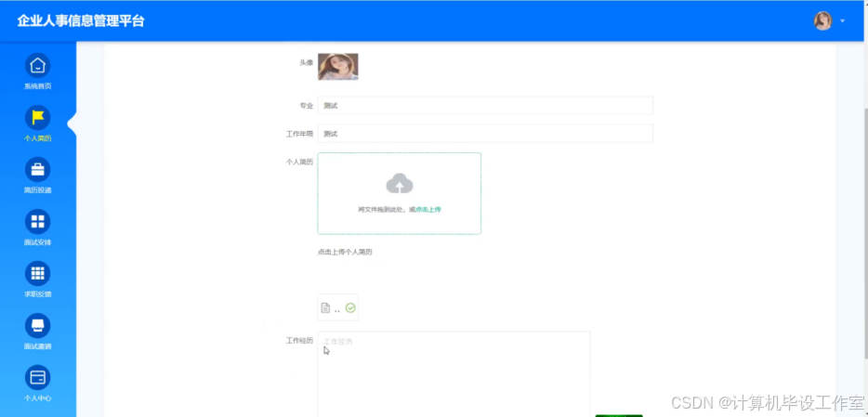Screen dimensions: 868x417
Task: Focus the 工作年限 input field
Action: [x=485, y=134]
